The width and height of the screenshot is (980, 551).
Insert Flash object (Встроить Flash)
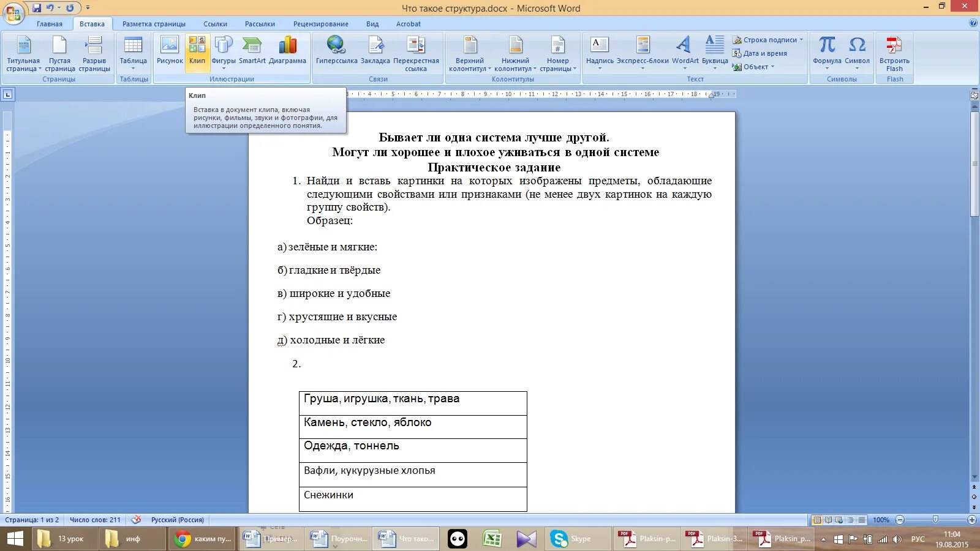894,54
